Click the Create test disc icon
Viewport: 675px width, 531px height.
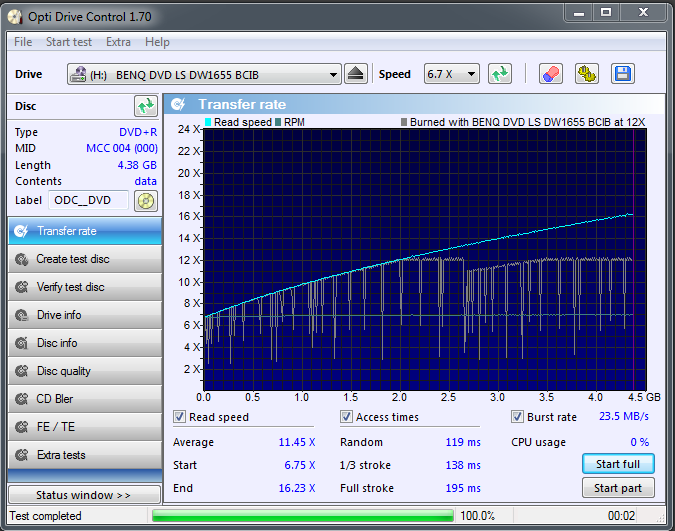pyautogui.click(x=22, y=259)
